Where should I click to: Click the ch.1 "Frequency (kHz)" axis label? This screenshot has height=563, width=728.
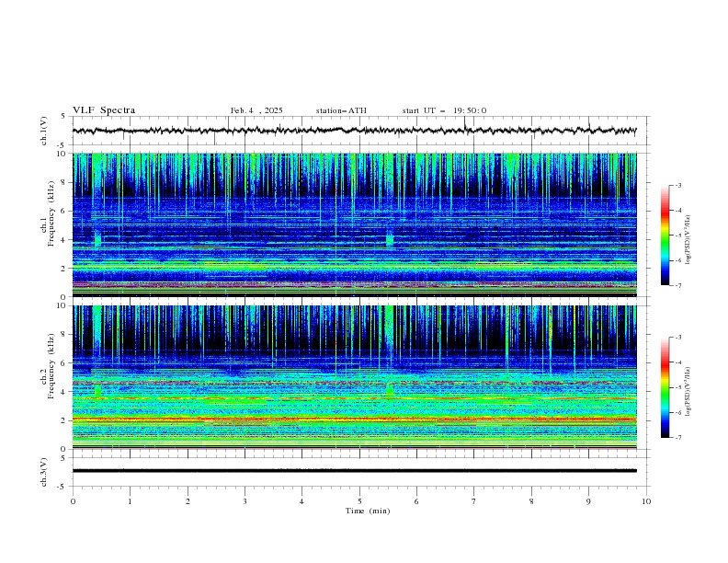pyautogui.click(x=51, y=214)
